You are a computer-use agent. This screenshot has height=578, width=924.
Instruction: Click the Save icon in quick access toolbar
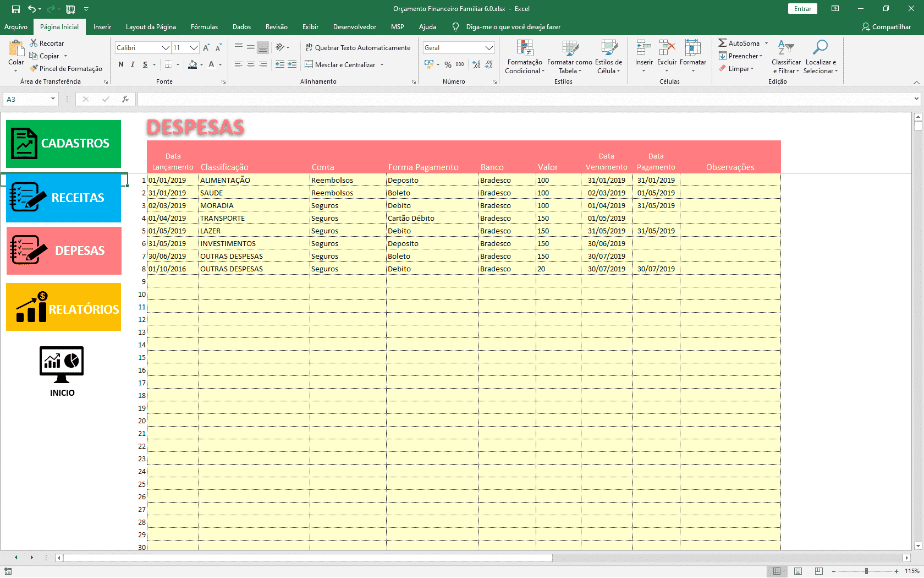pyautogui.click(x=15, y=9)
